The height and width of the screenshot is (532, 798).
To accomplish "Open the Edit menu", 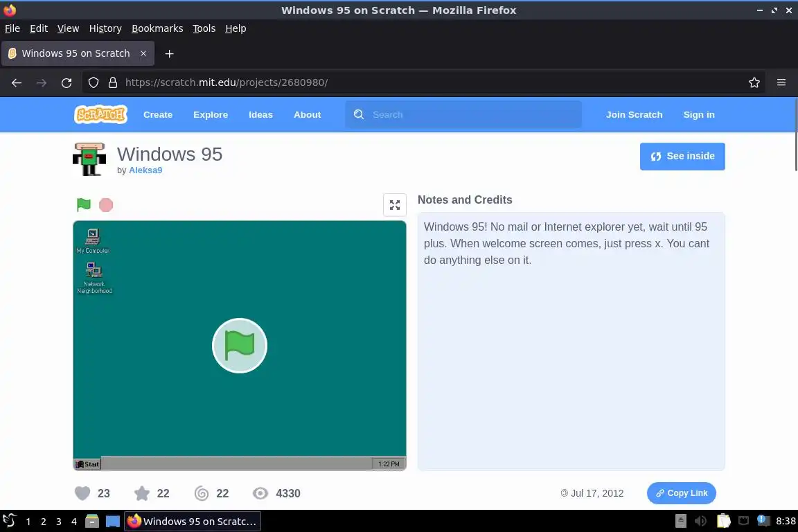I will pyautogui.click(x=39, y=28).
